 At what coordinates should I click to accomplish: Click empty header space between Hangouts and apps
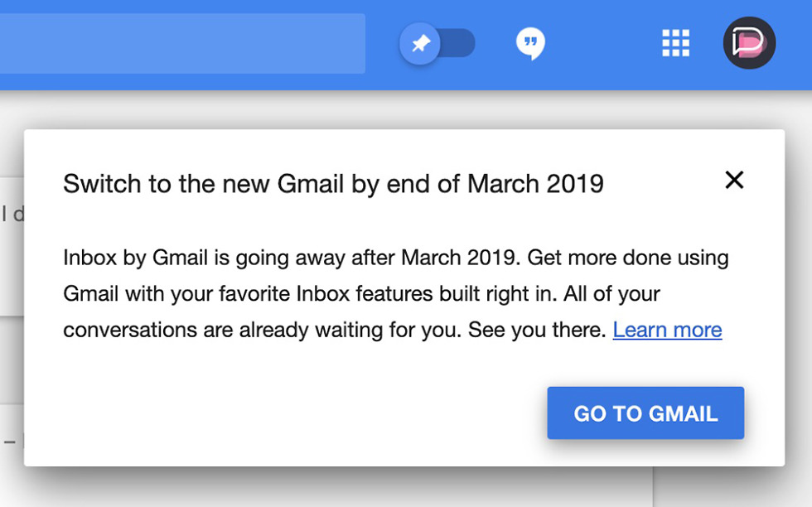click(x=601, y=43)
